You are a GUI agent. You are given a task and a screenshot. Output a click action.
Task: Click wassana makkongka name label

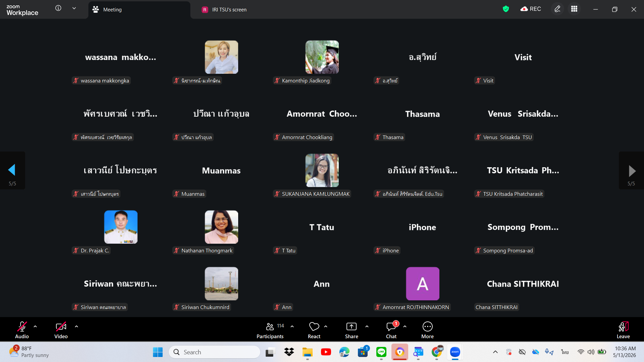point(101,80)
